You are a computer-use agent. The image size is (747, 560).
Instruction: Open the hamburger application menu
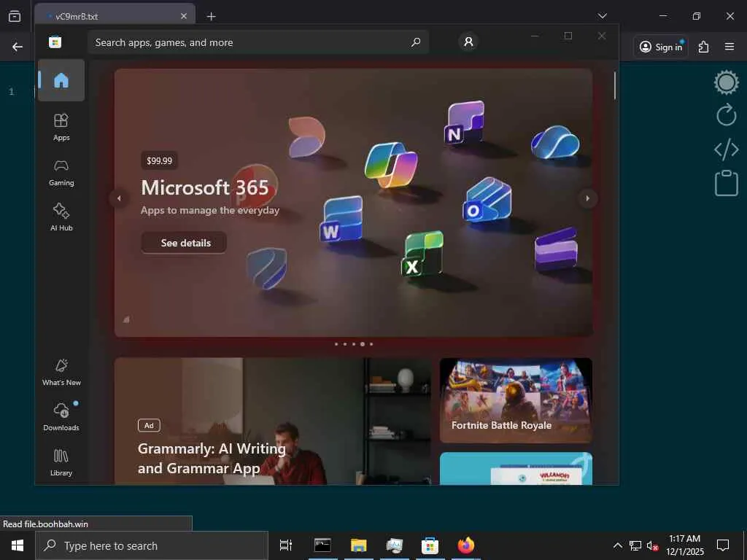(x=729, y=46)
